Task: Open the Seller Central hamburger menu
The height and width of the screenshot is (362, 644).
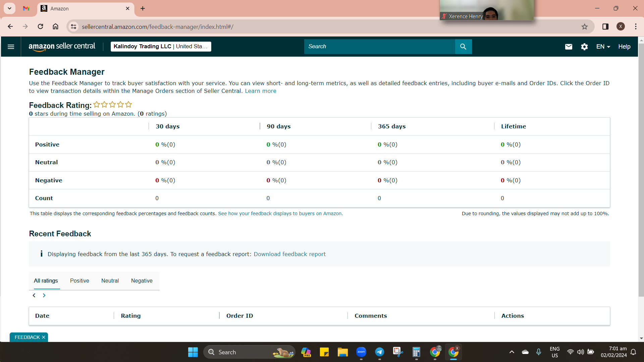Action: tap(11, 47)
